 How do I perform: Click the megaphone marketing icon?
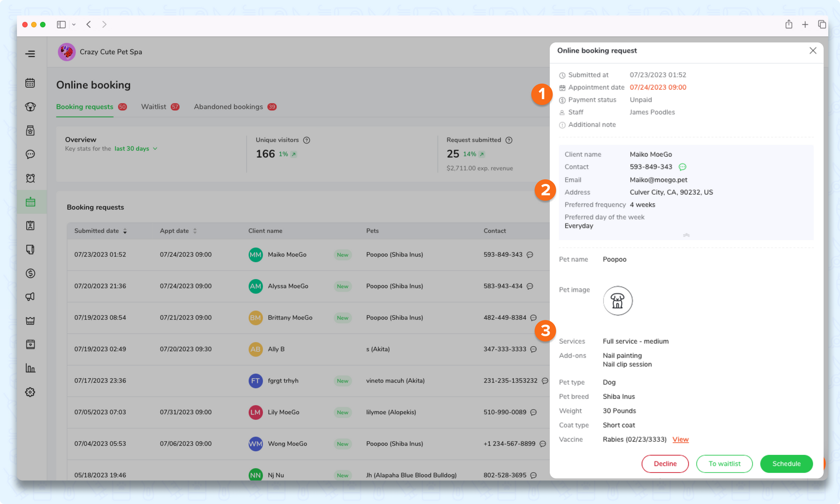[x=30, y=297]
